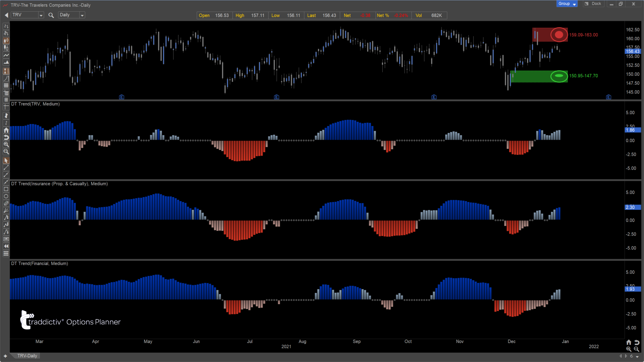Click the earnings E marker near July
The width and height of the screenshot is (644, 362).
pyautogui.click(x=277, y=97)
